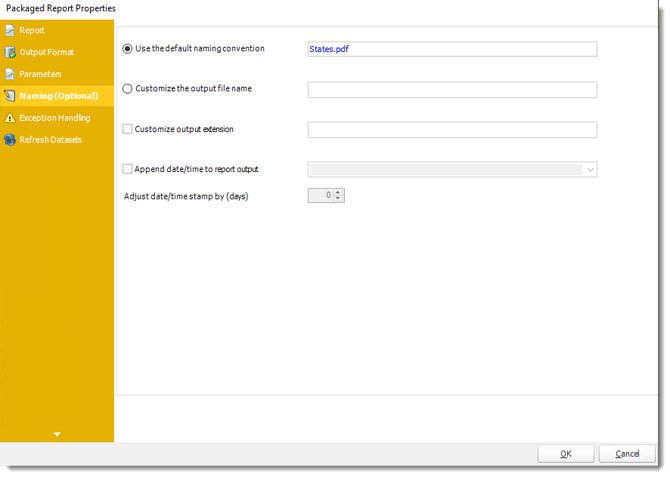This screenshot has width=670, height=477.
Task: Click the custom output file name field
Action: pos(453,90)
